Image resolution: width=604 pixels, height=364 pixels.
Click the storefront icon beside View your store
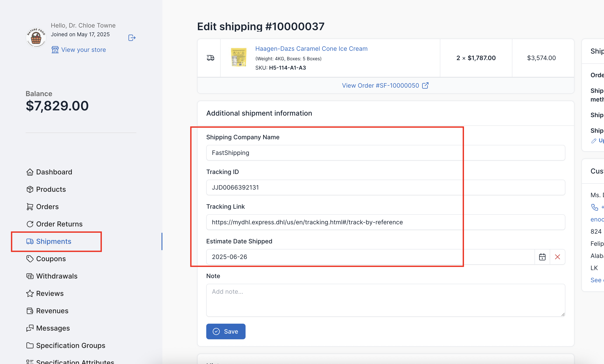point(55,50)
